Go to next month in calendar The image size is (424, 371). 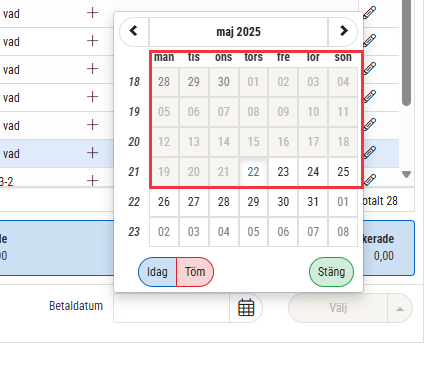(343, 31)
